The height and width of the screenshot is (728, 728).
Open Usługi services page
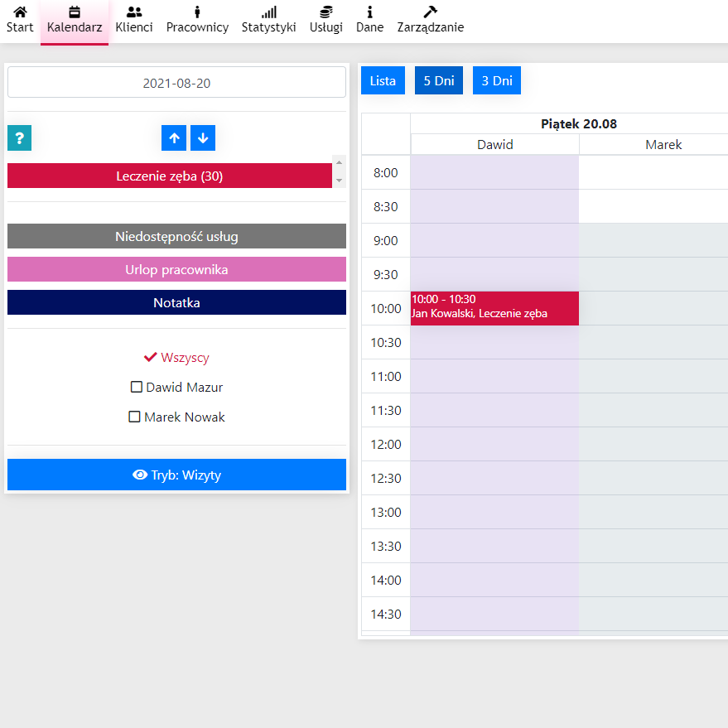click(x=325, y=20)
